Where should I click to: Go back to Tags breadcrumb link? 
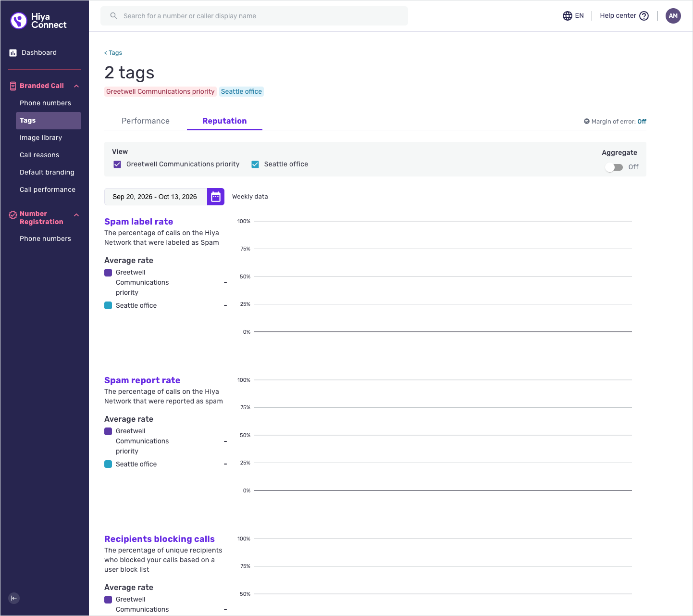[x=113, y=53]
